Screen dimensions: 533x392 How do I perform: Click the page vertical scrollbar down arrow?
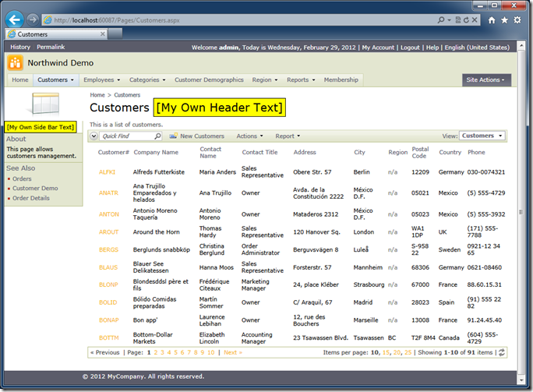[x=521, y=380]
